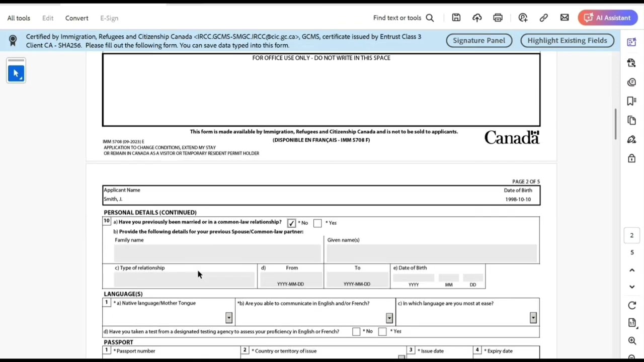Click the rotate view icon
Viewport: 644px width, 362px height.
point(632,306)
